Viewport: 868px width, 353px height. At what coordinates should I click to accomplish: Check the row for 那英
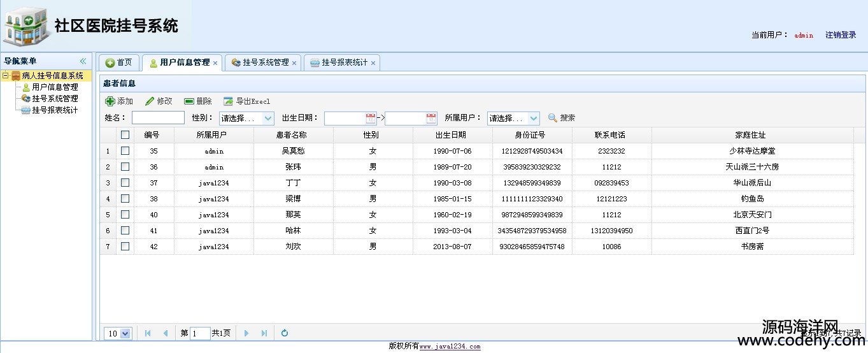pyautogui.click(x=125, y=215)
